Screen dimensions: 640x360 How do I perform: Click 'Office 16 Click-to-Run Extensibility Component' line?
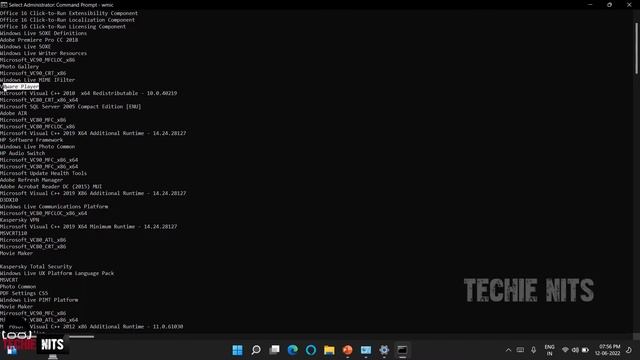(x=69, y=13)
